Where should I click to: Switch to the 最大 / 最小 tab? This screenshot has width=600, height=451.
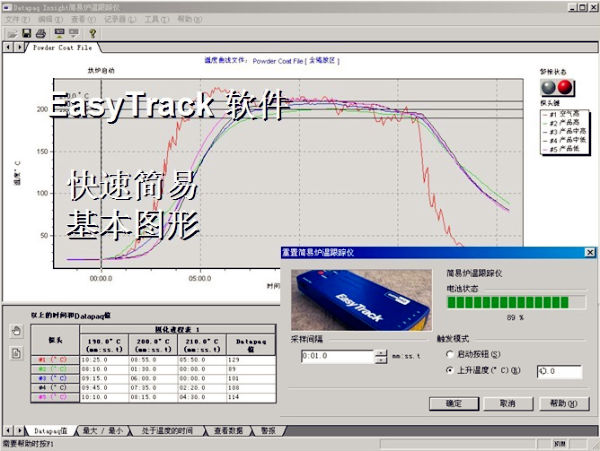[x=100, y=430]
